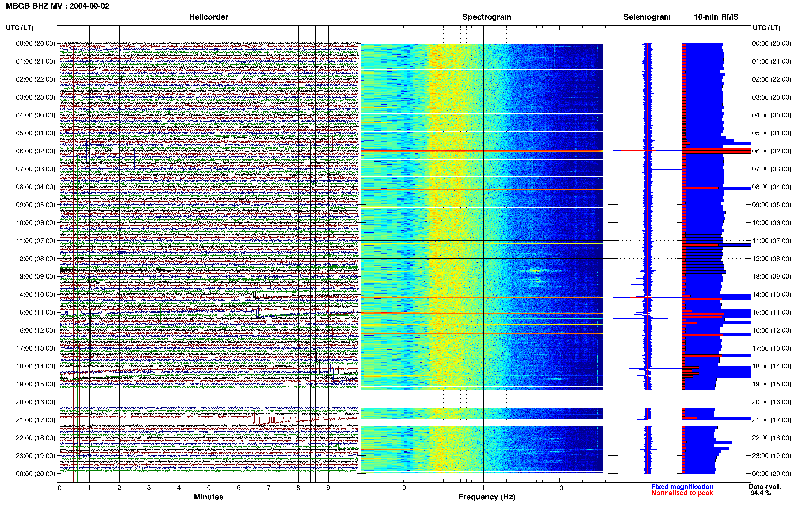This screenshot has width=812, height=508.
Task: Click the right 'UTC (LT)' axis header
Action: pos(766,28)
